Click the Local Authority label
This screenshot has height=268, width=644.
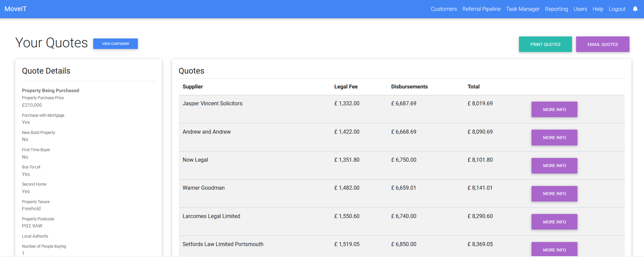[35, 236]
